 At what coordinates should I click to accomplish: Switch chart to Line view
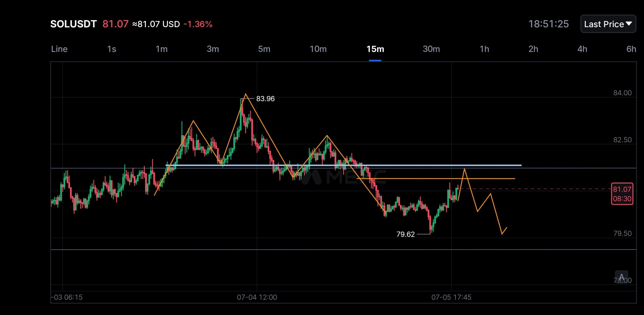59,49
